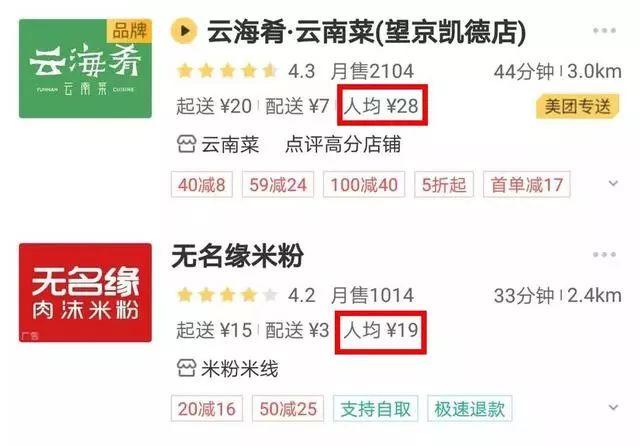The width and height of the screenshot is (640, 447).
Task: Tap the 支持自取 pickup tag
Action: click(x=376, y=409)
